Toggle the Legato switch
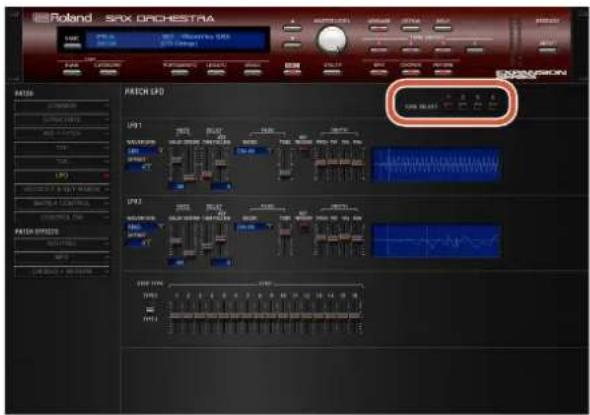The width and height of the screenshot is (590, 415). (216, 72)
